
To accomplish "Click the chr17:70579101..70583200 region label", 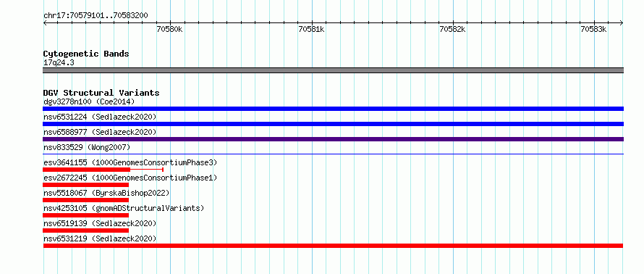I will click(x=96, y=16).
